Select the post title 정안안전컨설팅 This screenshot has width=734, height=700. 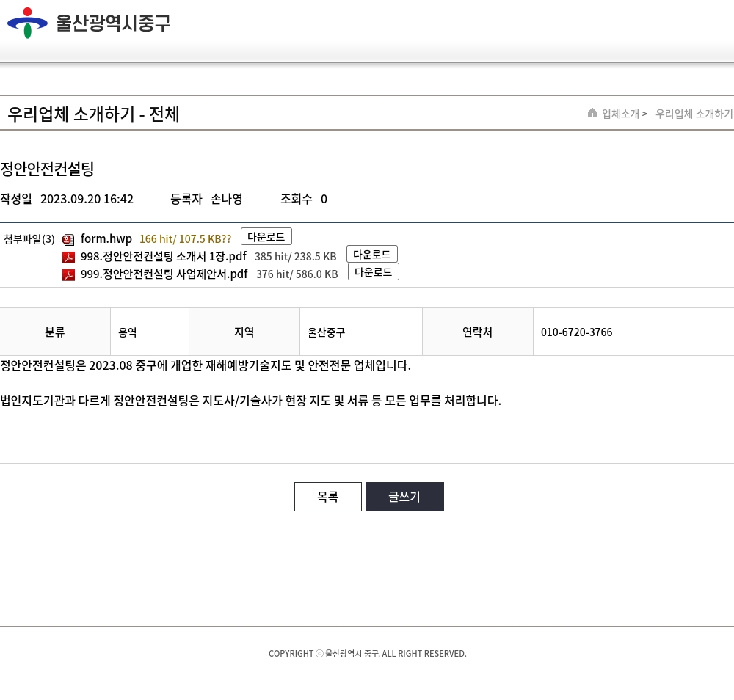point(47,169)
